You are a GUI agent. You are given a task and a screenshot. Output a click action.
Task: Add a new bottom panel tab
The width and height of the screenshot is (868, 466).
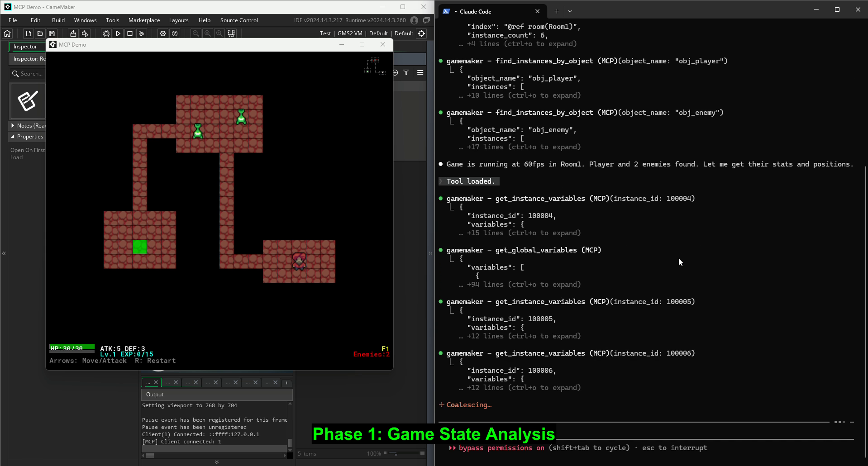(x=286, y=383)
